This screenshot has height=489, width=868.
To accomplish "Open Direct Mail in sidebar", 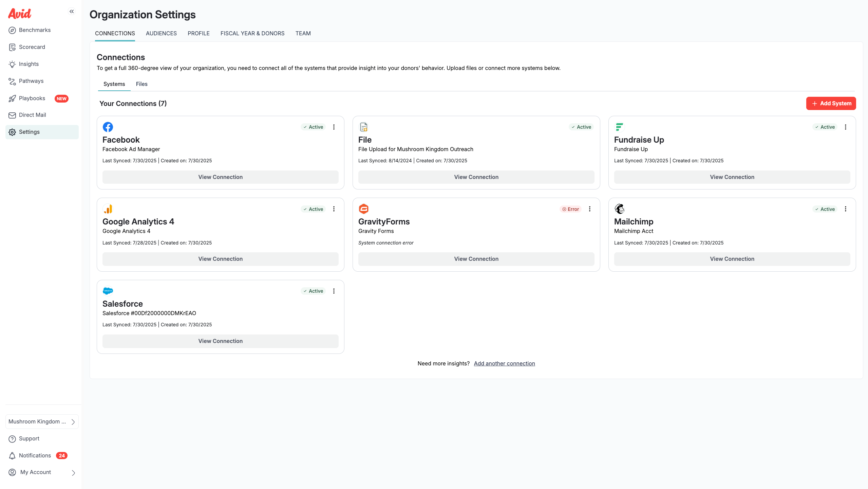I will click(42, 115).
